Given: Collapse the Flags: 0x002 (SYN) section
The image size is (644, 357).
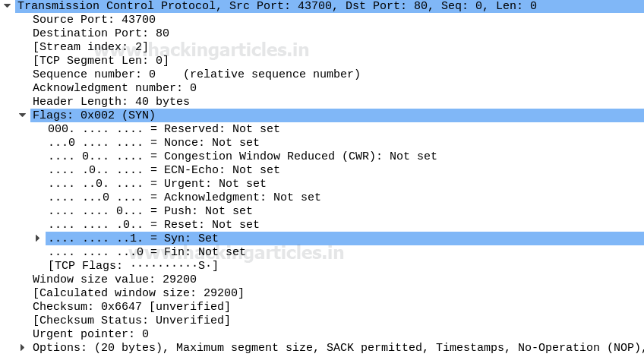Looking at the screenshot, I should click(x=22, y=115).
